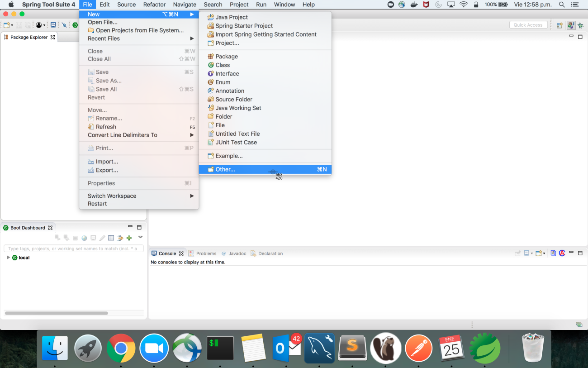Screen dimensions: 588x368
Task: Click the Boot Dashboard horizontal scrollbar
Action: [57, 313]
